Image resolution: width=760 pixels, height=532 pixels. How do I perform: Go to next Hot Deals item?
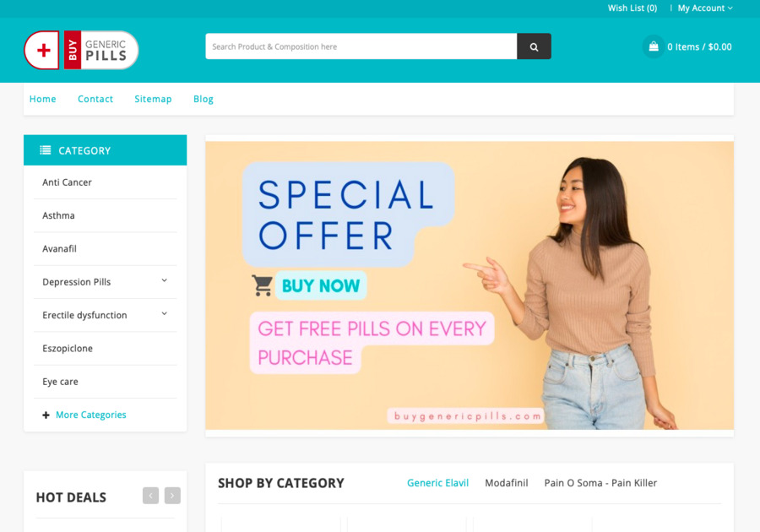coord(172,496)
